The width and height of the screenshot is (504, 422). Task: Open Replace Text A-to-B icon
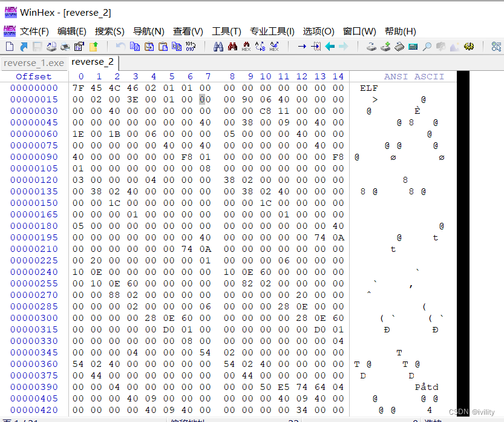(260, 47)
